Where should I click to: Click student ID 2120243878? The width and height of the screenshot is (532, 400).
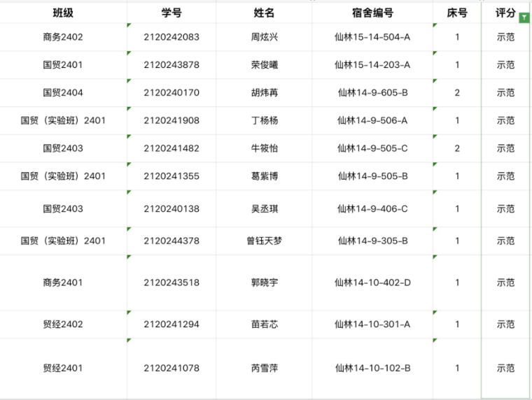pos(171,65)
